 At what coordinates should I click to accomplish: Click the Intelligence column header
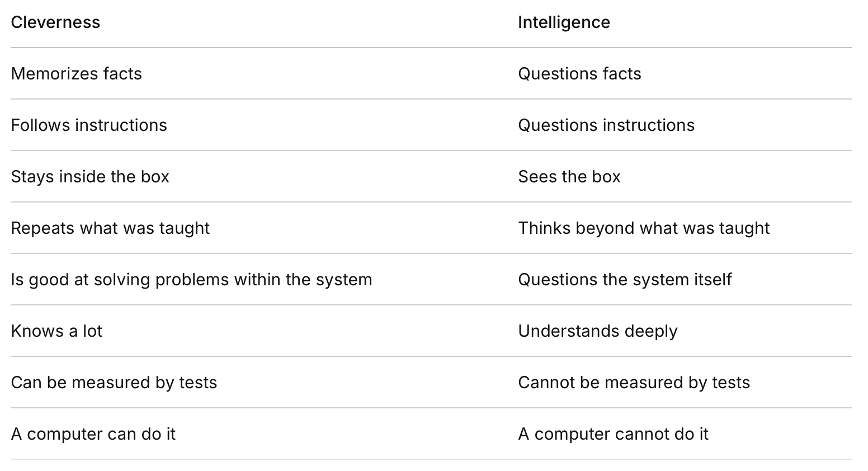coord(564,22)
